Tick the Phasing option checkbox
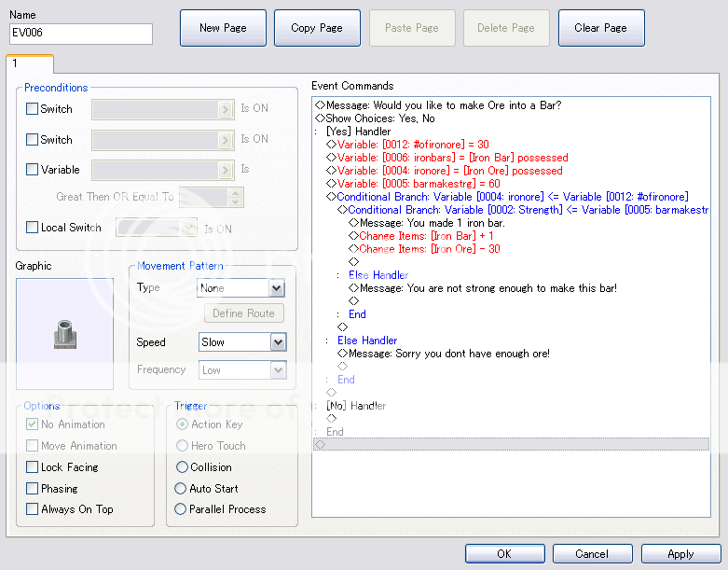 click(x=33, y=489)
